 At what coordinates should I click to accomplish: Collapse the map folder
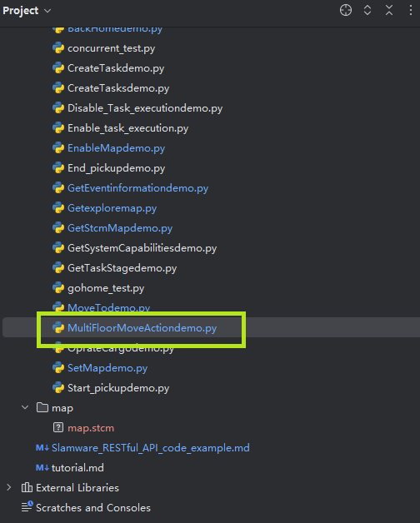(x=25, y=407)
